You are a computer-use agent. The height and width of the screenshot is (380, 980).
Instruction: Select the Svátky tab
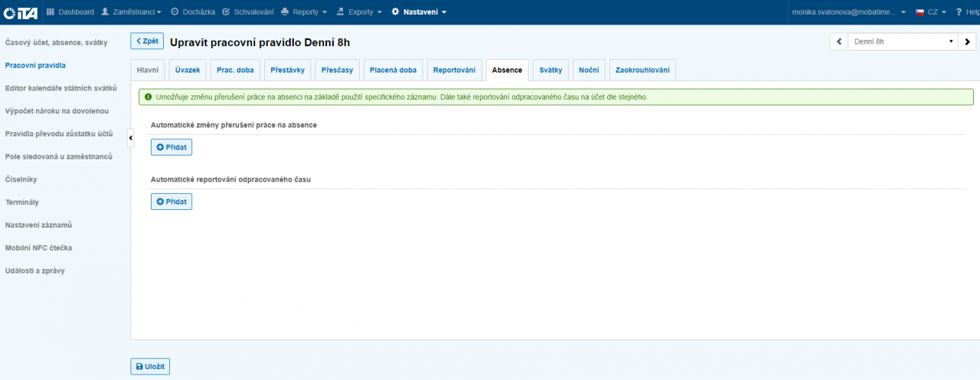[550, 70]
